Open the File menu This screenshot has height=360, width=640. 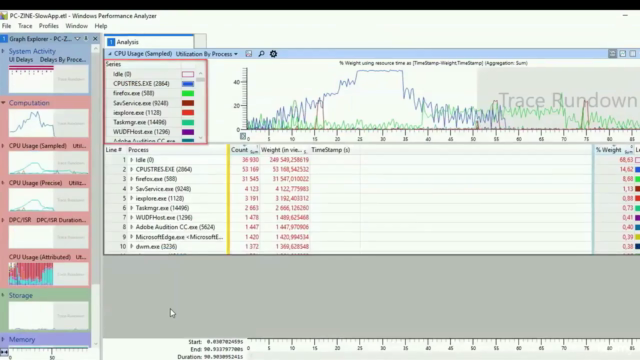coord(7,26)
